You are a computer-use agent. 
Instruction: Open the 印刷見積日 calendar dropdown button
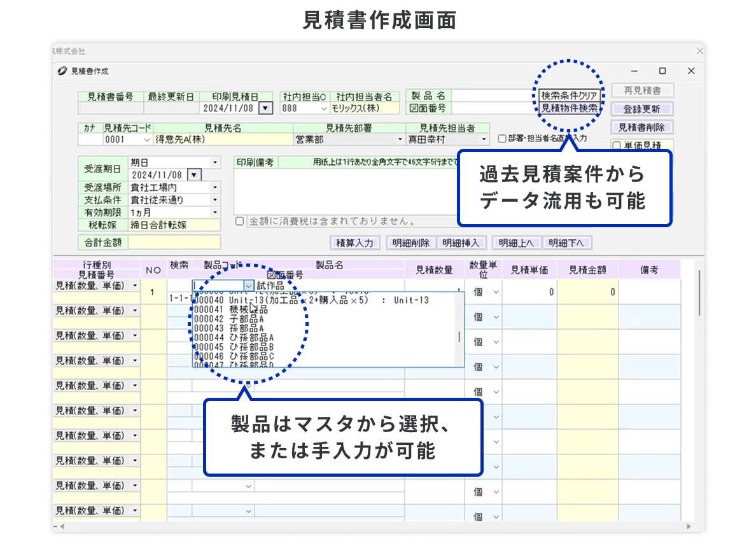point(265,109)
